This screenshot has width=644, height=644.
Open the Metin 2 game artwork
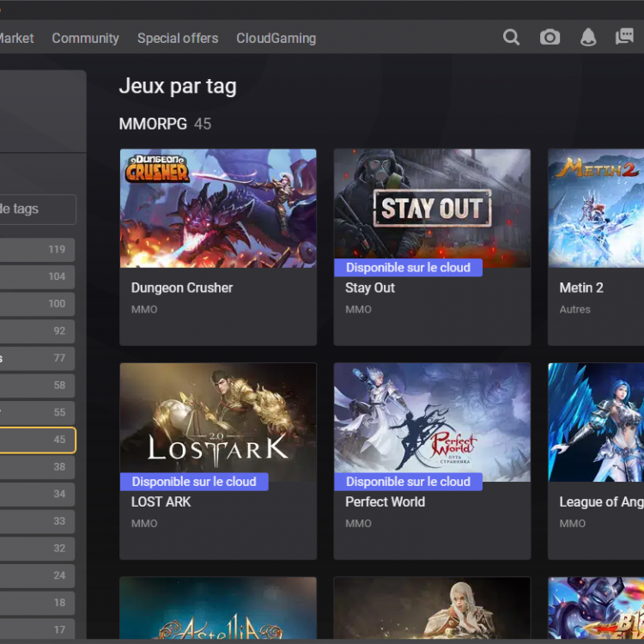(596, 209)
